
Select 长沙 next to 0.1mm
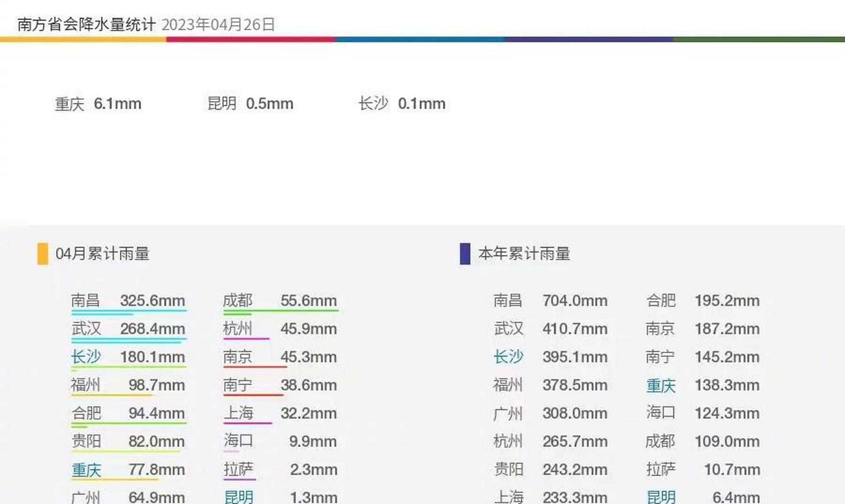[373, 104]
